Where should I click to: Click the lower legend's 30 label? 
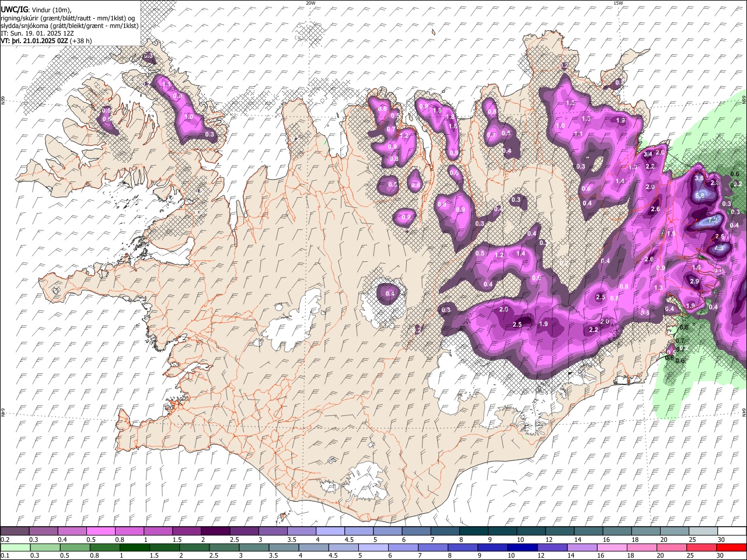point(720,555)
